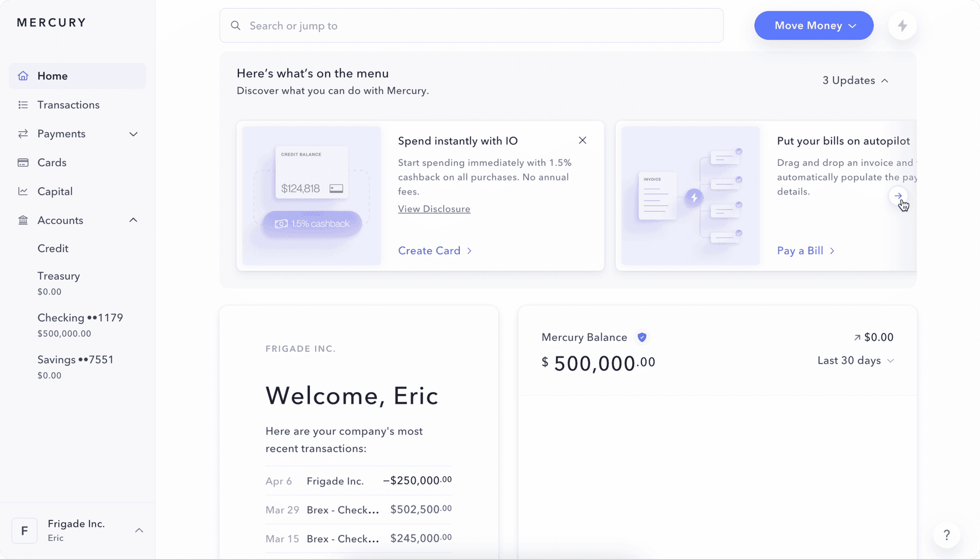Click the 3 Updates toggle to collapse

tap(855, 80)
